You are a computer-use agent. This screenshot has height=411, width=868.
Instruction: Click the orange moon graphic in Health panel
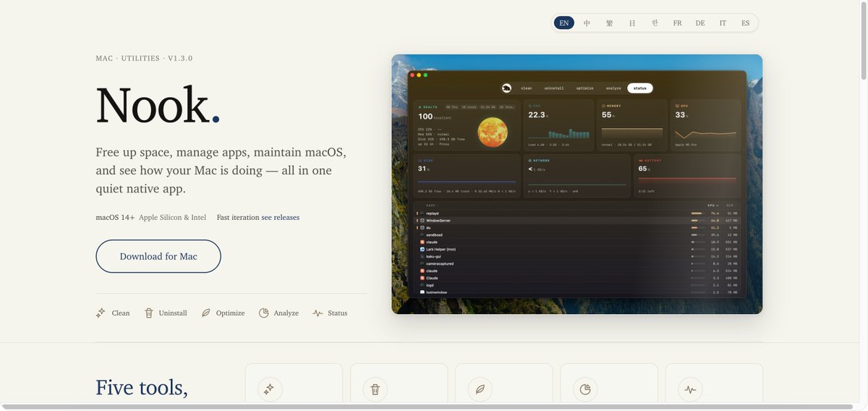(493, 132)
